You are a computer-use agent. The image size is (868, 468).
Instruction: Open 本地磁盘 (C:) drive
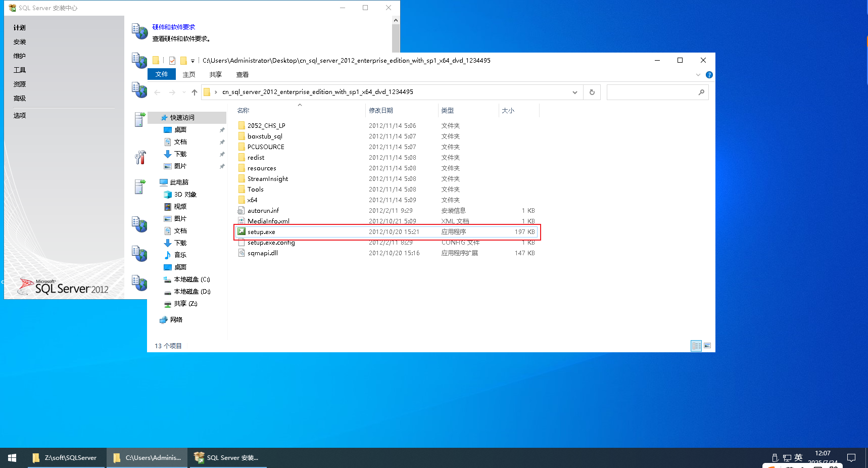[187, 279]
